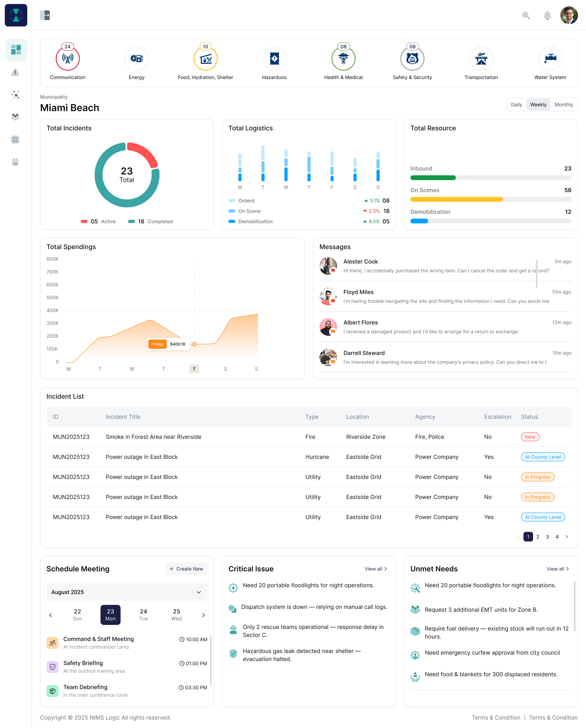
Task: Click the Create New meeting button
Action: point(186,569)
